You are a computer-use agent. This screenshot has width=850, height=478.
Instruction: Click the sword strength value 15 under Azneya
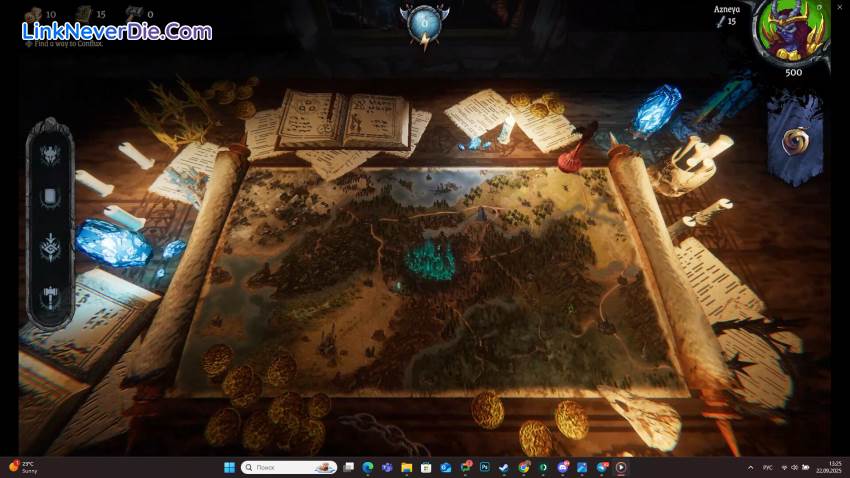[x=726, y=21]
